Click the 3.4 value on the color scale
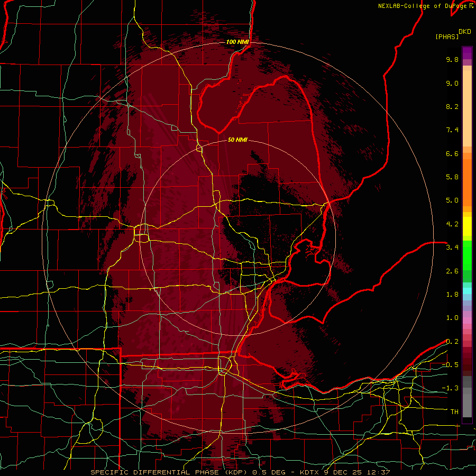The height and width of the screenshot is (476, 476). [452, 248]
